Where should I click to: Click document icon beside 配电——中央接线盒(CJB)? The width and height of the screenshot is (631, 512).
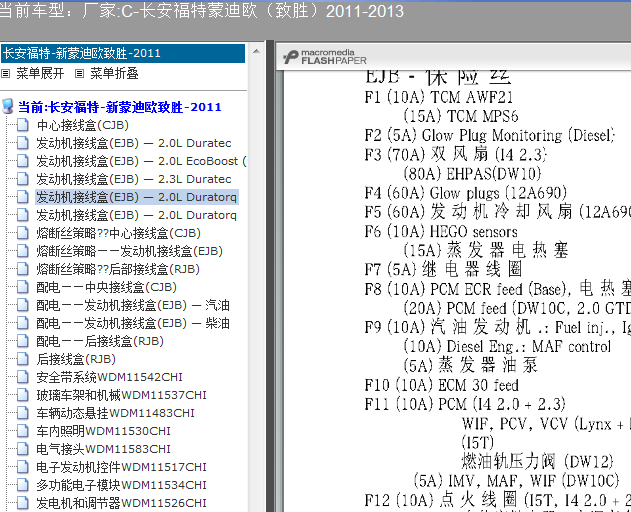coord(23,287)
